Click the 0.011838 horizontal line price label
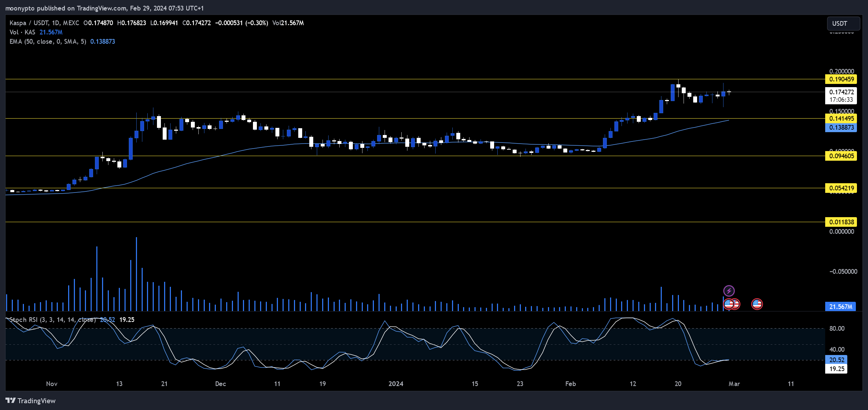Viewport: 868px width, 410px height. (841, 222)
